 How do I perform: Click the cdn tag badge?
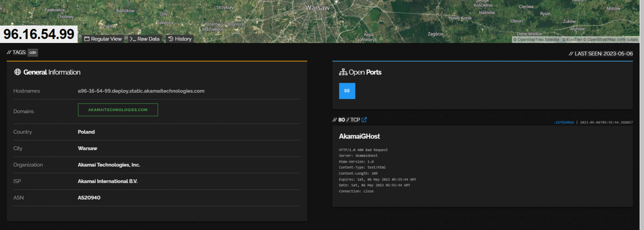pos(33,52)
